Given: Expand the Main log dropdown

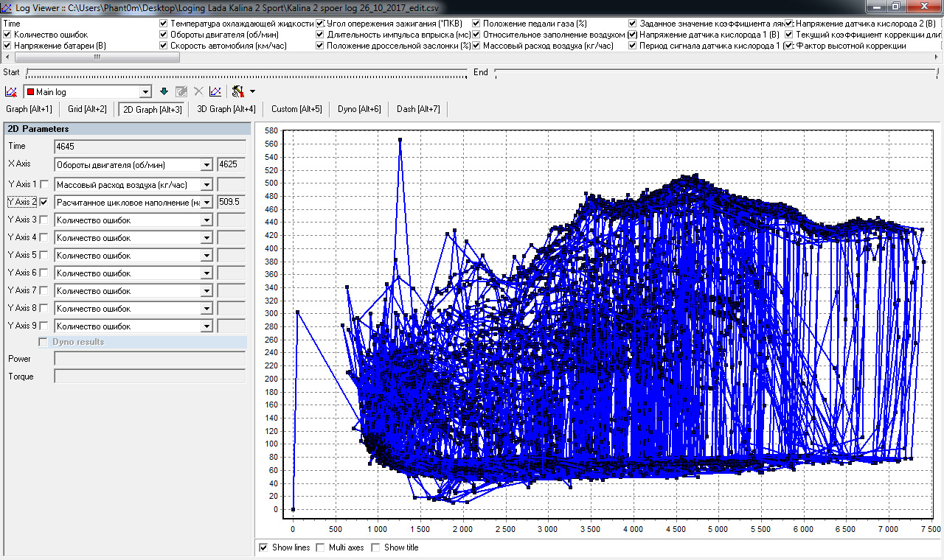Looking at the screenshot, I should pos(145,91).
